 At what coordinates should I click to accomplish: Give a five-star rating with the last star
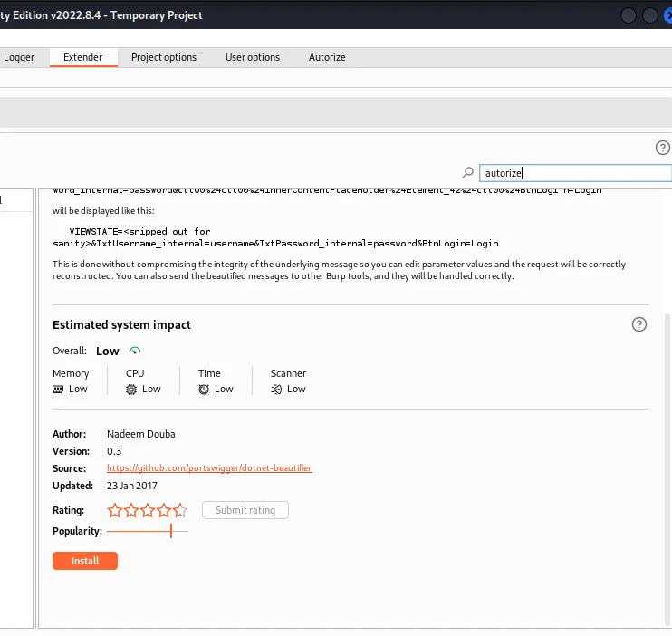(x=180, y=510)
